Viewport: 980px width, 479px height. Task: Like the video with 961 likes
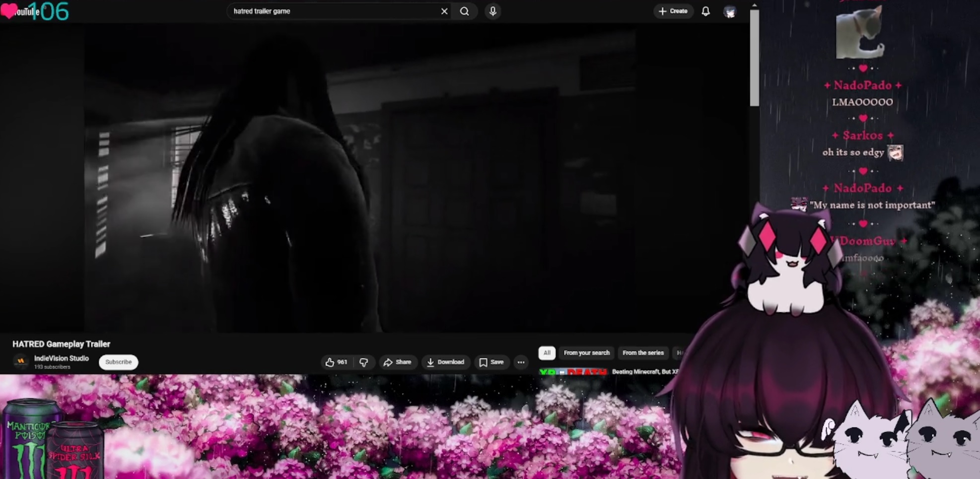336,362
